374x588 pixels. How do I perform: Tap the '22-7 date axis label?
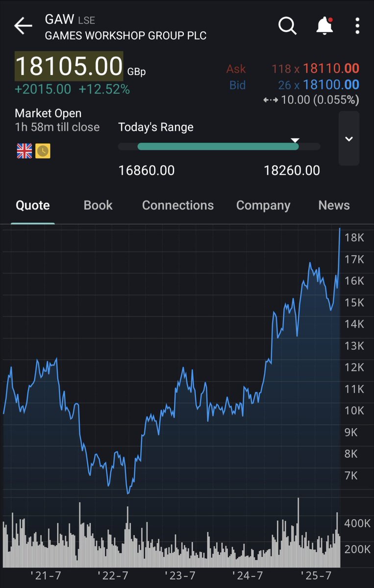[113, 575]
